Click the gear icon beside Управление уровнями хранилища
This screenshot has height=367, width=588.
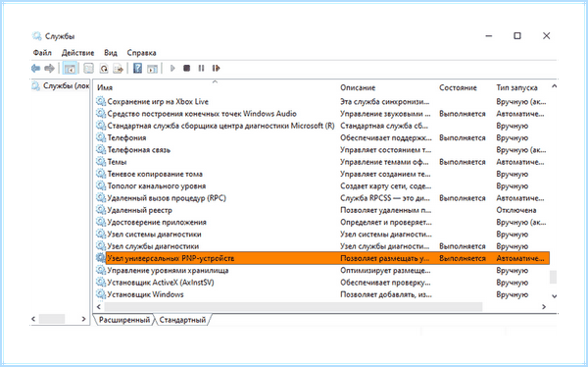click(x=101, y=270)
